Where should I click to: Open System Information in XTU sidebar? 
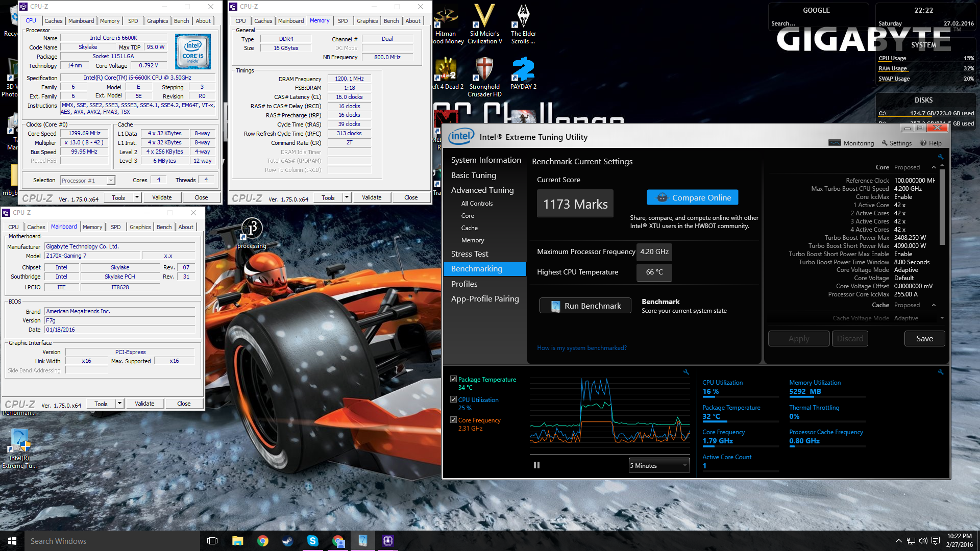[x=486, y=160]
